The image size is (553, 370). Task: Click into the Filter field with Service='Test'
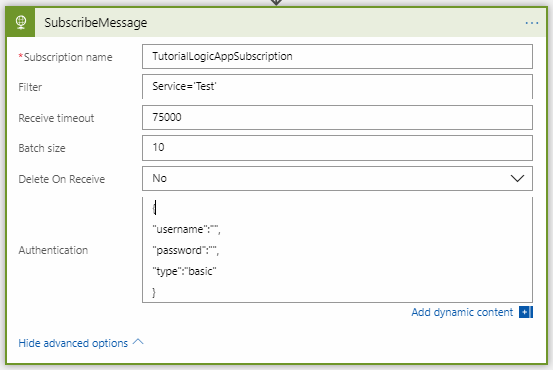tap(337, 87)
